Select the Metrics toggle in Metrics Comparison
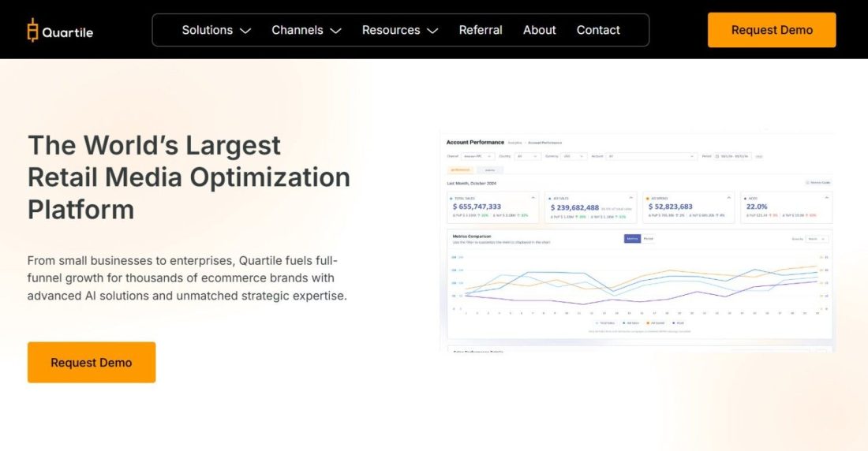868x451 pixels. 632,238
